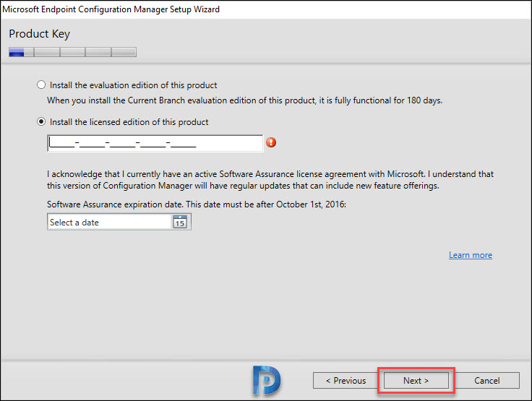The height and width of the screenshot is (401, 532).
Task: Click the Next button
Action: [416, 380]
